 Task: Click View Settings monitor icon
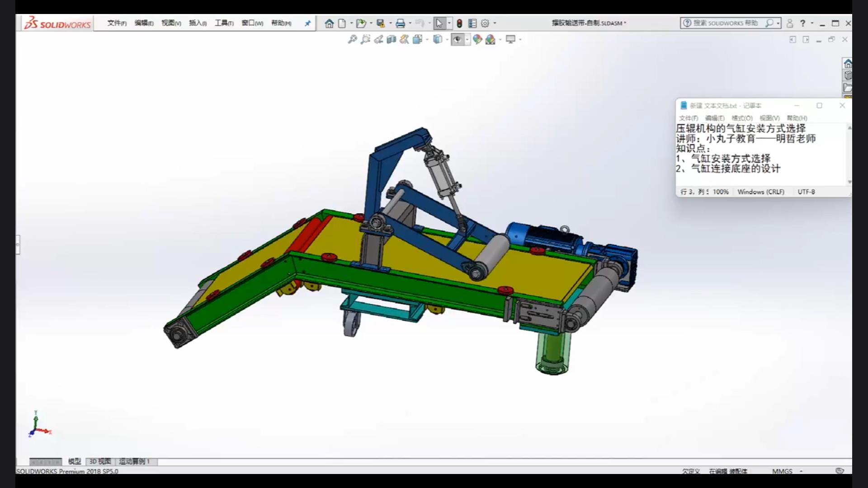click(510, 40)
